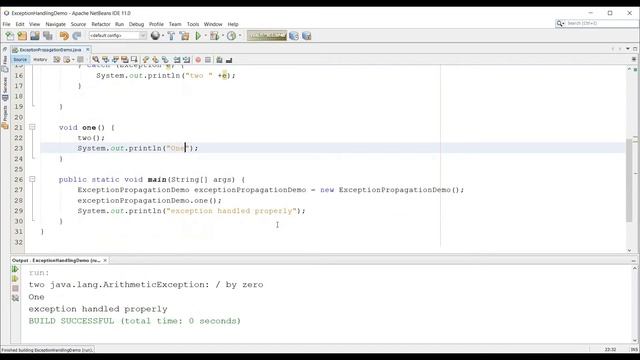Open the Services sidebar panel
640x360 pixels.
coord(5,89)
